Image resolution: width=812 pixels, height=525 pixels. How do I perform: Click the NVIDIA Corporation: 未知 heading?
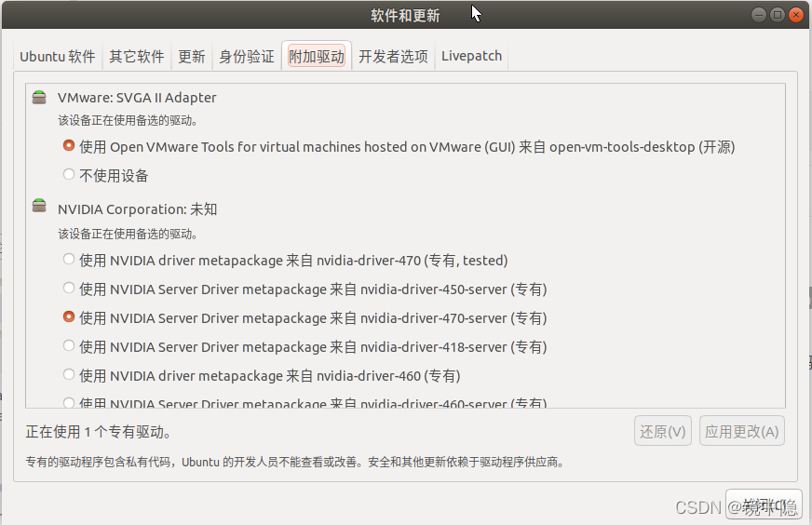pyautogui.click(x=137, y=209)
